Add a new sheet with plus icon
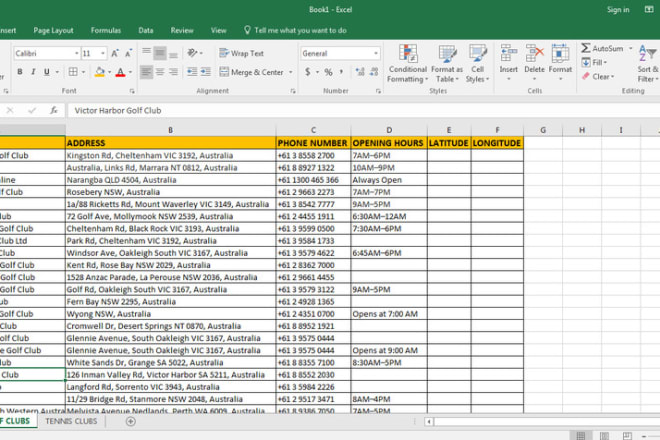The image size is (660, 440). coord(130,421)
